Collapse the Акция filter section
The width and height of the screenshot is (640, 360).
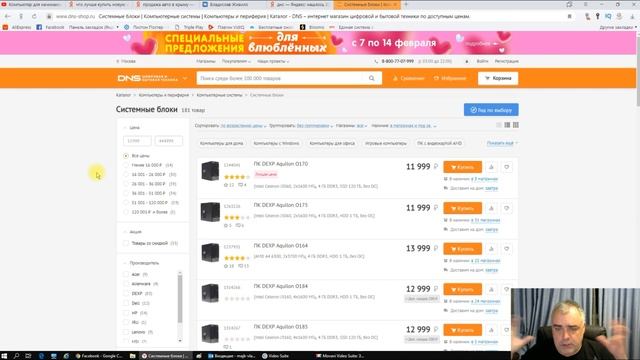tap(133, 232)
